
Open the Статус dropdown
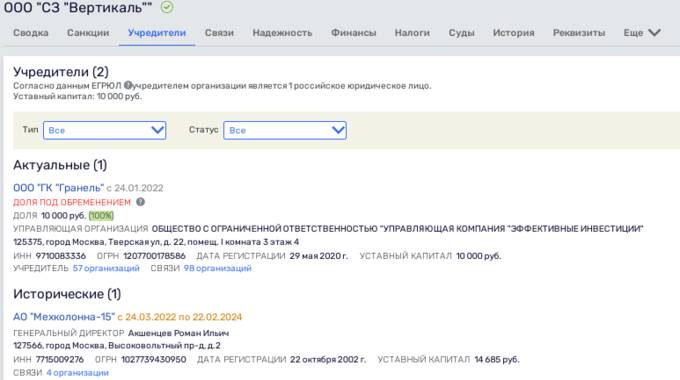pos(285,130)
